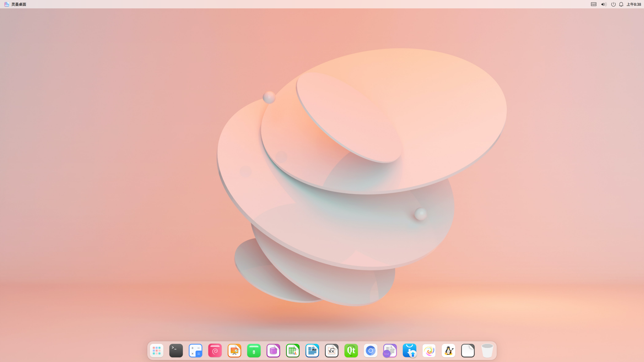Launch the green Qt application icon
This screenshot has height=362, width=644.
351,351
